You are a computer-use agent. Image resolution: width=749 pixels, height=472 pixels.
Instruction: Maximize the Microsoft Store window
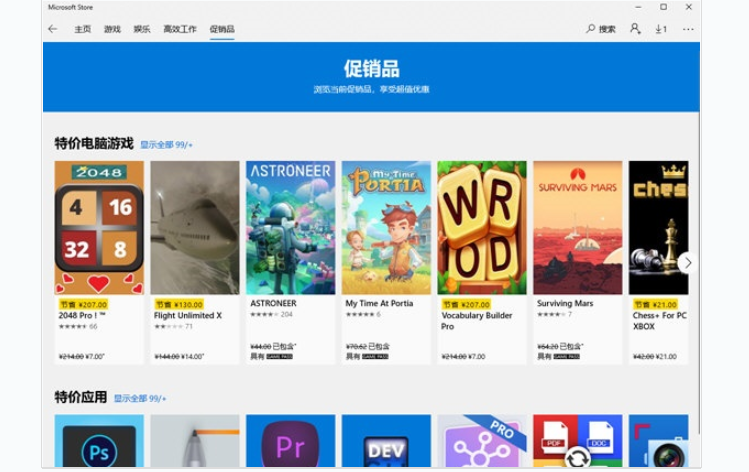(663, 7)
